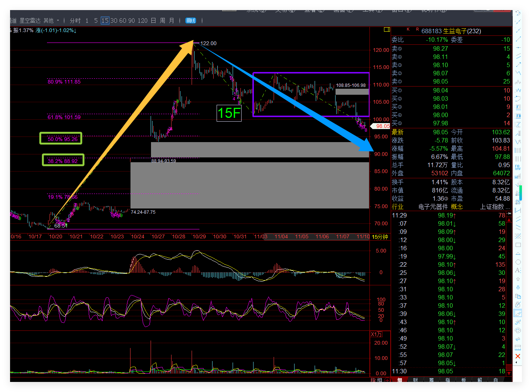Image resolution: width=532 pixels, height=392 pixels.
Task: Open the 行业 industry link
Action: (397, 207)
